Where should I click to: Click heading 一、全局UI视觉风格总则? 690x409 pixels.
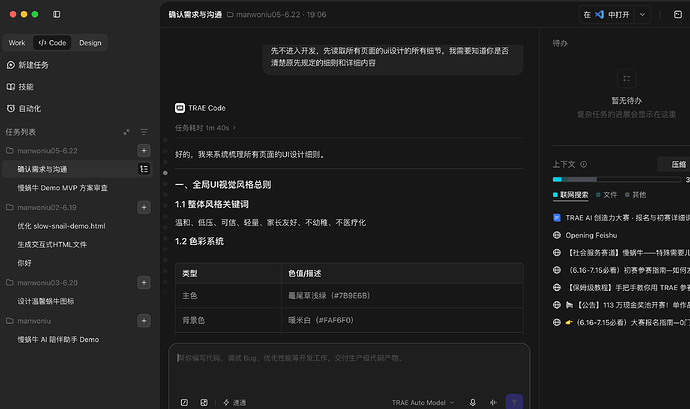point(223,184)
